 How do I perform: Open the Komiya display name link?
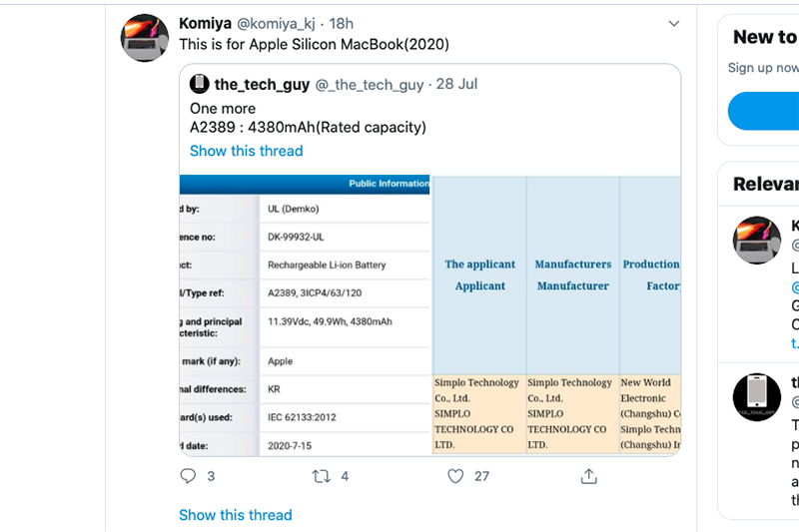pyautogui.click(x=206, y=23)
